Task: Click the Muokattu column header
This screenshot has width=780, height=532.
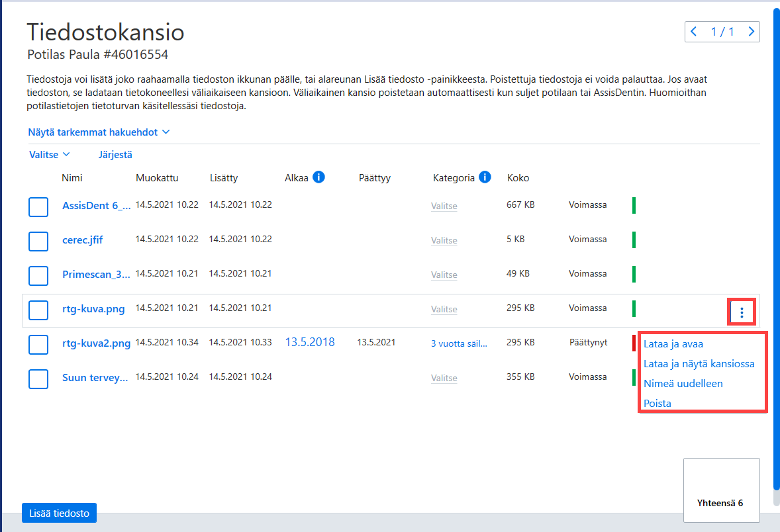Action: [157, 178]
